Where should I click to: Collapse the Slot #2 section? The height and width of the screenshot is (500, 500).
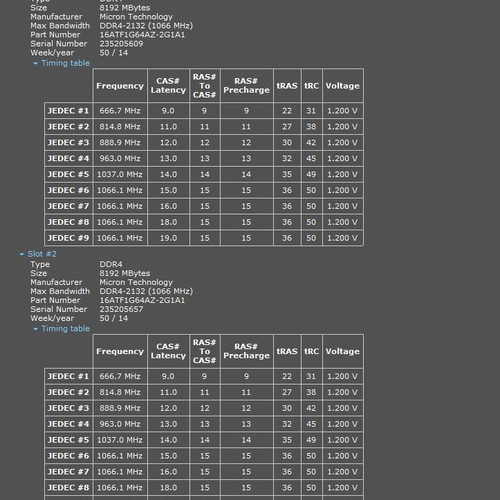[x=38, y=254]
